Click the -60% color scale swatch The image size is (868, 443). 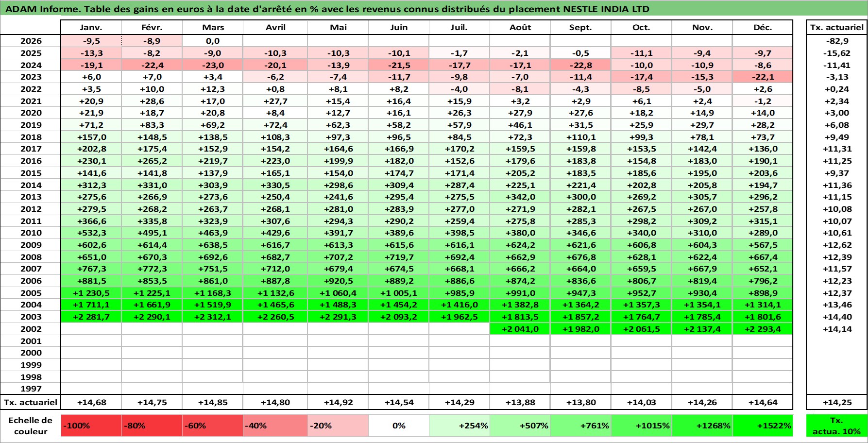click(213, 426)
